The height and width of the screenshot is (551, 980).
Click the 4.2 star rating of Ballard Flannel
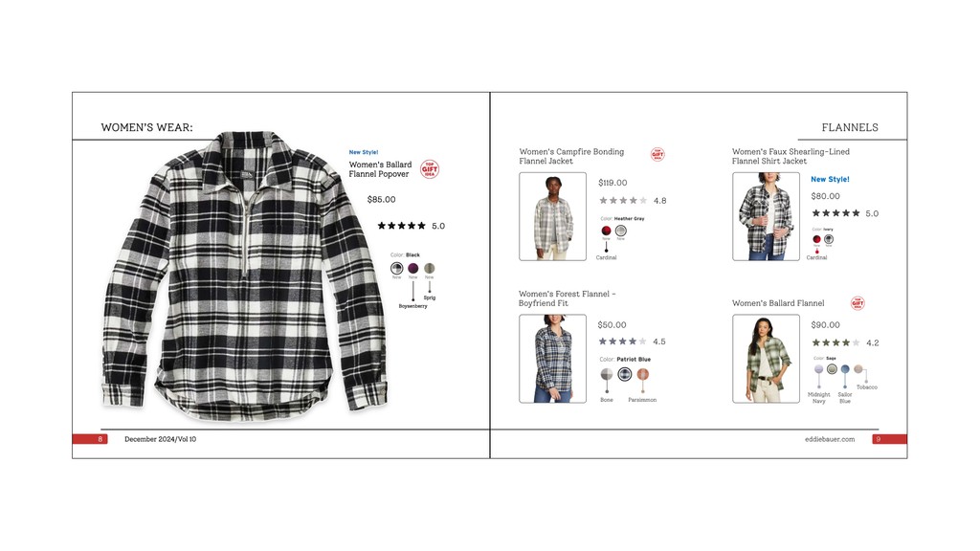tap(845, 342)
